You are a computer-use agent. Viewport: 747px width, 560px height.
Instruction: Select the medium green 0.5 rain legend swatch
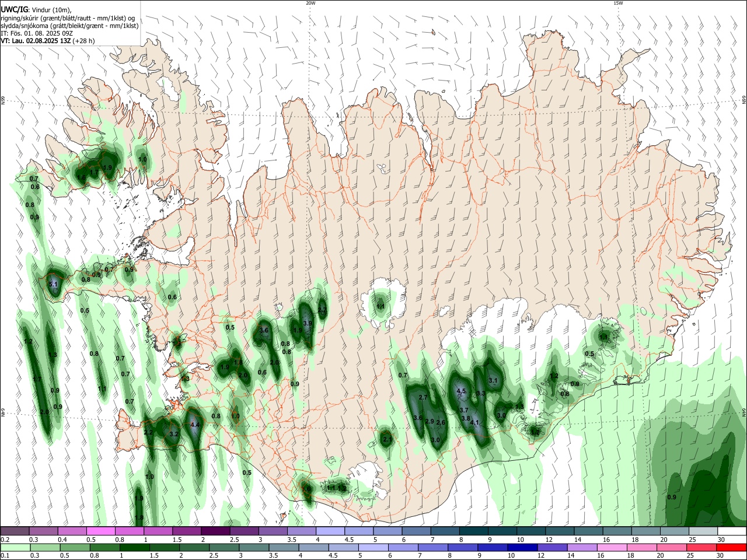click(74, 547)
